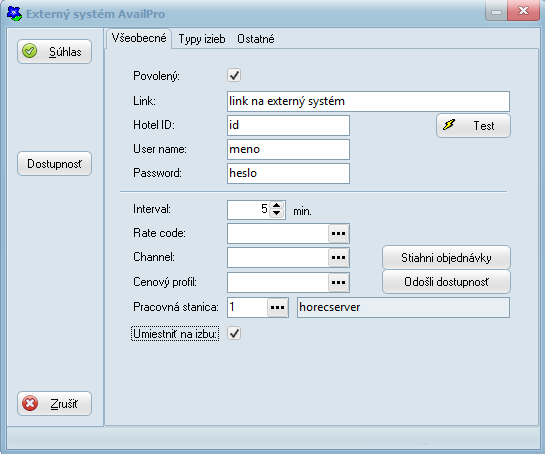Focus the User name field
Screen dimensions: 545x454
(288, 149)
